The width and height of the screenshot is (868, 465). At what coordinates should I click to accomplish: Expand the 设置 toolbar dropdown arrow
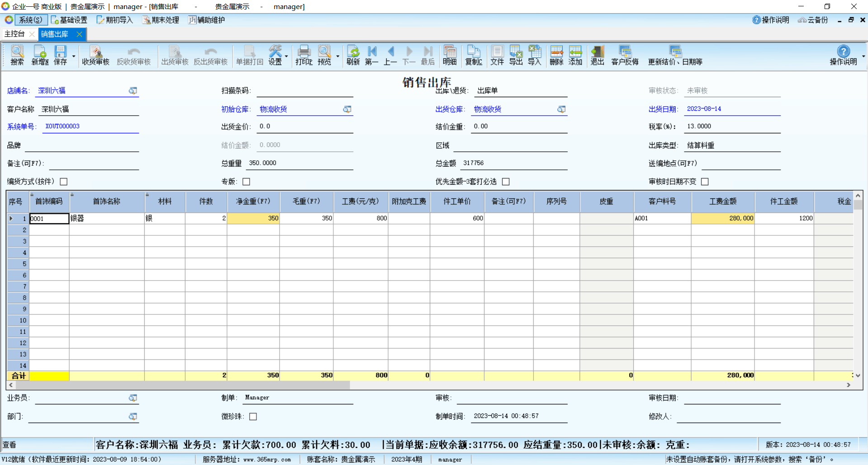point(286,57)
